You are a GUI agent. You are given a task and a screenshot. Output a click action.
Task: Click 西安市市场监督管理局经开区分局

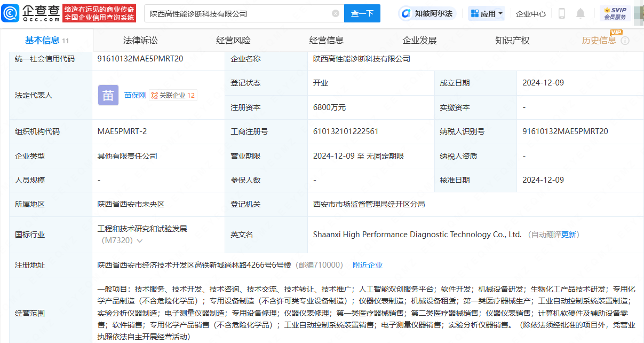[369, 204]
